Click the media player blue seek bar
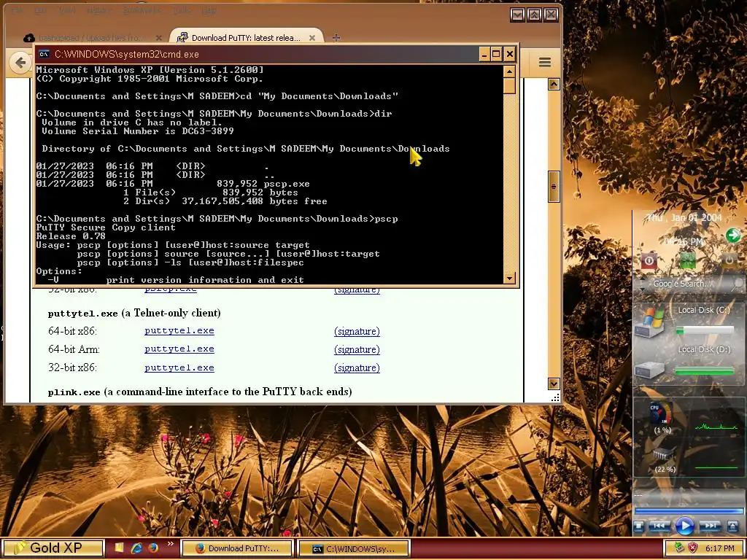 [688, 511]
